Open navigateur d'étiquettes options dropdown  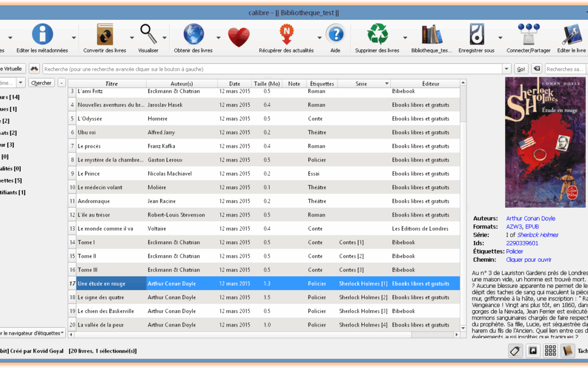(x=32, y=333)
